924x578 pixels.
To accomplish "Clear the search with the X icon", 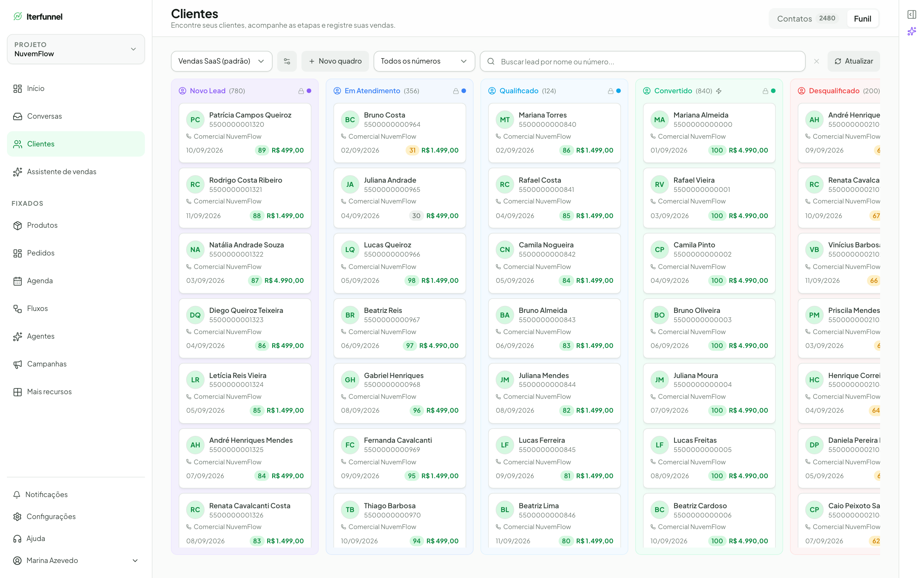I will pos(817,61).
